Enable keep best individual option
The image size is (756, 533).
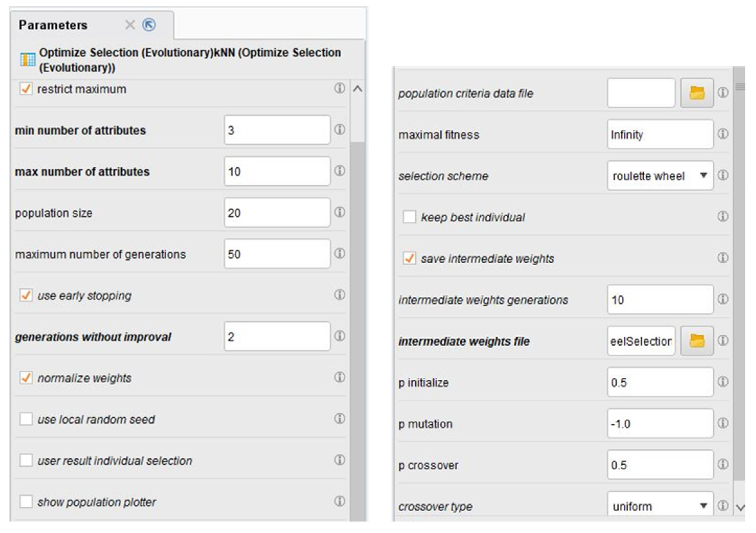point(409,217)
